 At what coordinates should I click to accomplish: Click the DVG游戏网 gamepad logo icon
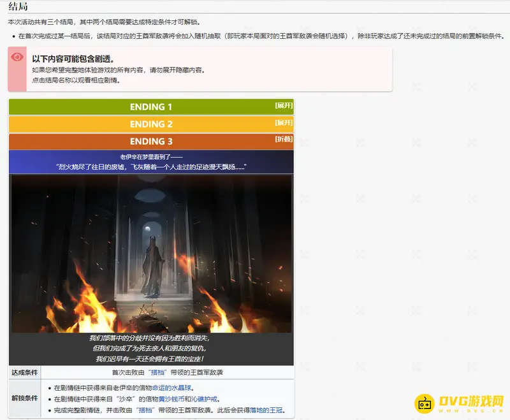click(x=426, y=403)
